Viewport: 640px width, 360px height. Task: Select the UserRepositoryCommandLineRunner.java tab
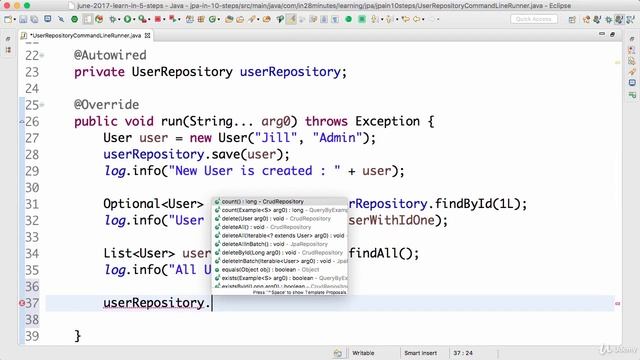[85, 36]
